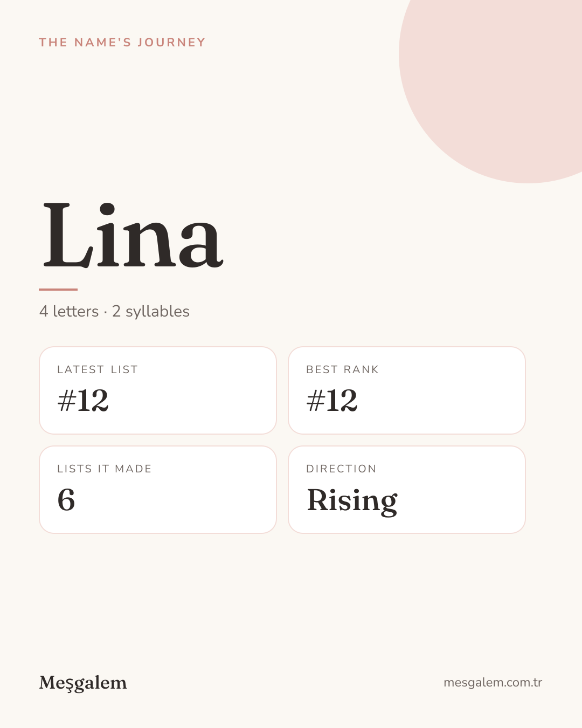582x728 pixels.
Task: Select the Latest List card
Action: 158,390
